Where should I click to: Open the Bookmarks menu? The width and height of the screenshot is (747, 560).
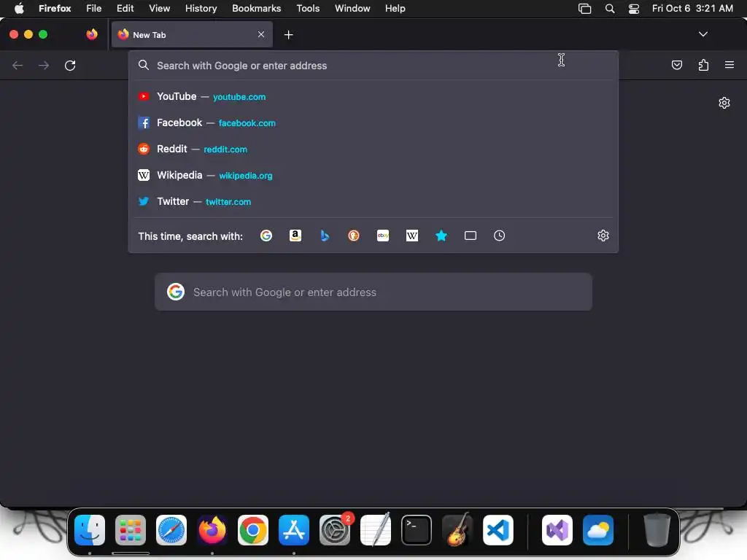coord(256,8)
